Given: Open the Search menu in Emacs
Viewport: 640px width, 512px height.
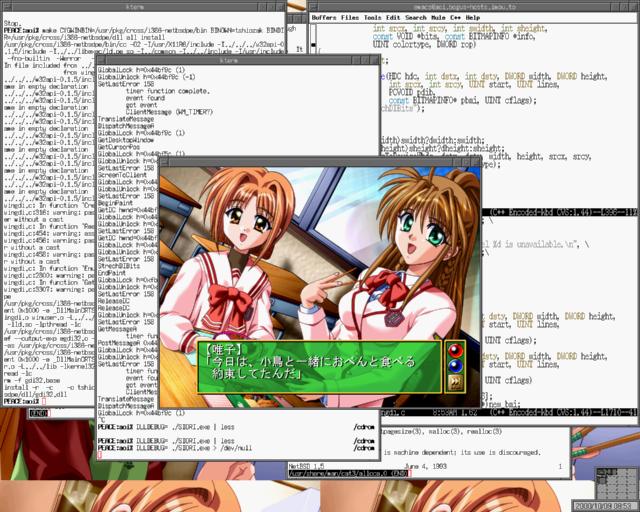Looking at the screenshot, I should [x=416, y=18].
